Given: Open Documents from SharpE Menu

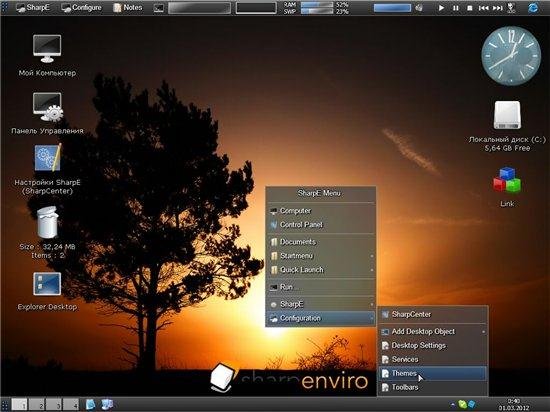Looking at the screenshot, I should 321,242.
